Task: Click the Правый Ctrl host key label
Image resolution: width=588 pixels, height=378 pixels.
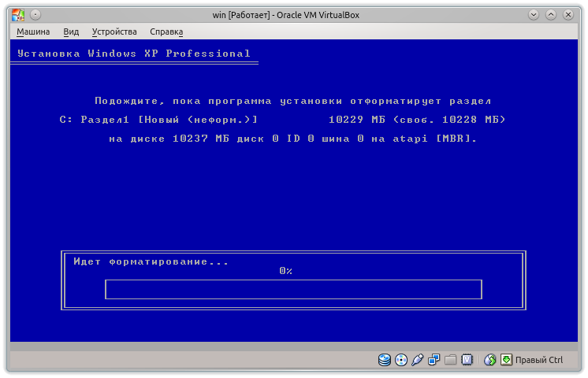Action: coord(539,360)
